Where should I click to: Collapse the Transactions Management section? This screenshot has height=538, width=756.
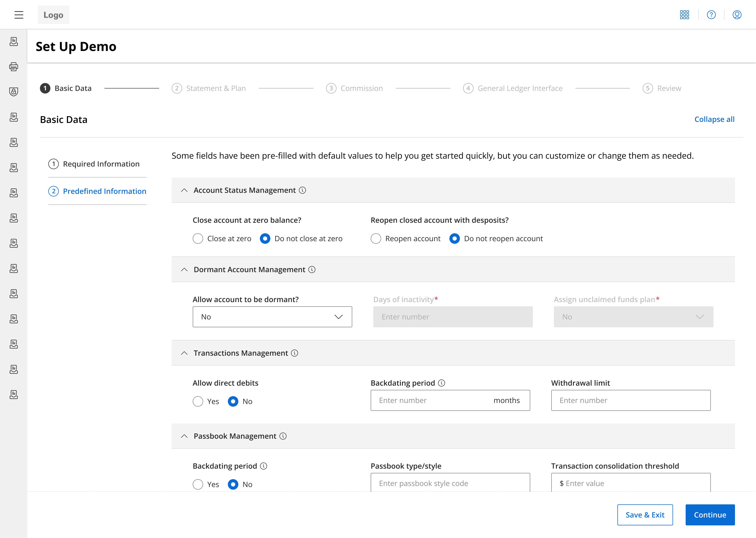tap(184, 353)
